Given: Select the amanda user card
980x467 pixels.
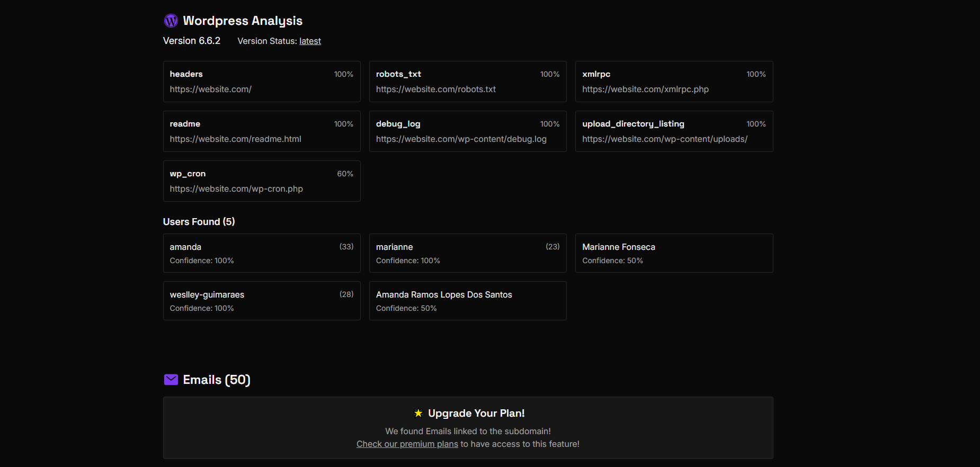Looking at the screenshot, I should click(262, 253).
